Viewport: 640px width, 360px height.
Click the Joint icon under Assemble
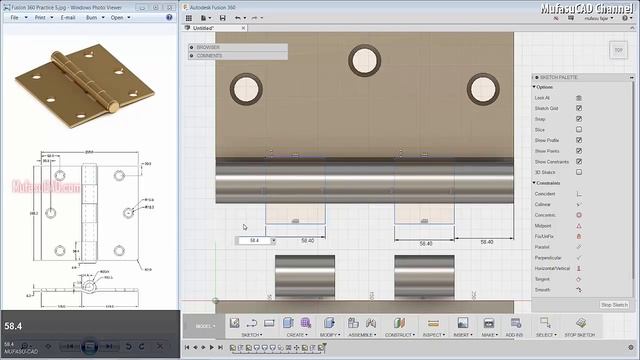click(371, 323)
